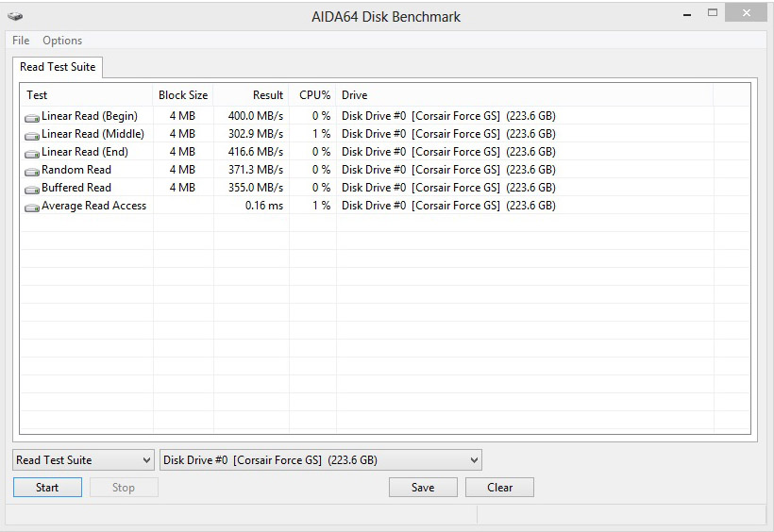Select the Linear Read (Begin) row text
774x532 pixels.
(x=90, y=116)
